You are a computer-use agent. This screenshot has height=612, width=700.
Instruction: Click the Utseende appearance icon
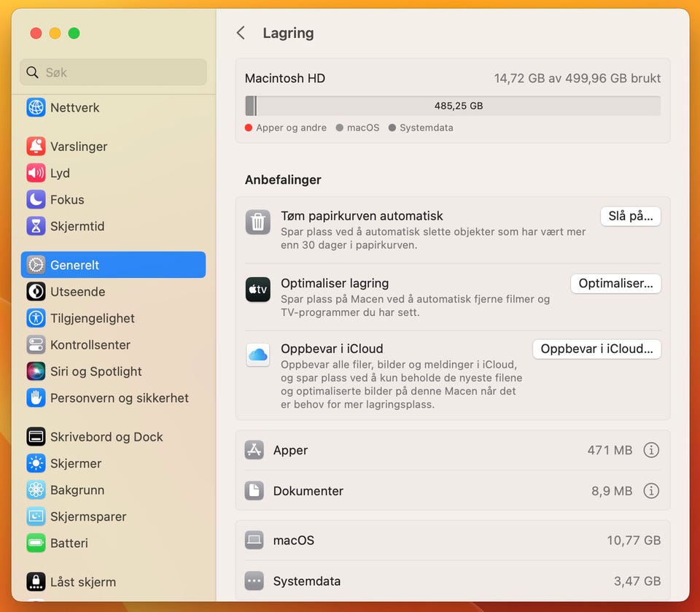click(36, 292)
